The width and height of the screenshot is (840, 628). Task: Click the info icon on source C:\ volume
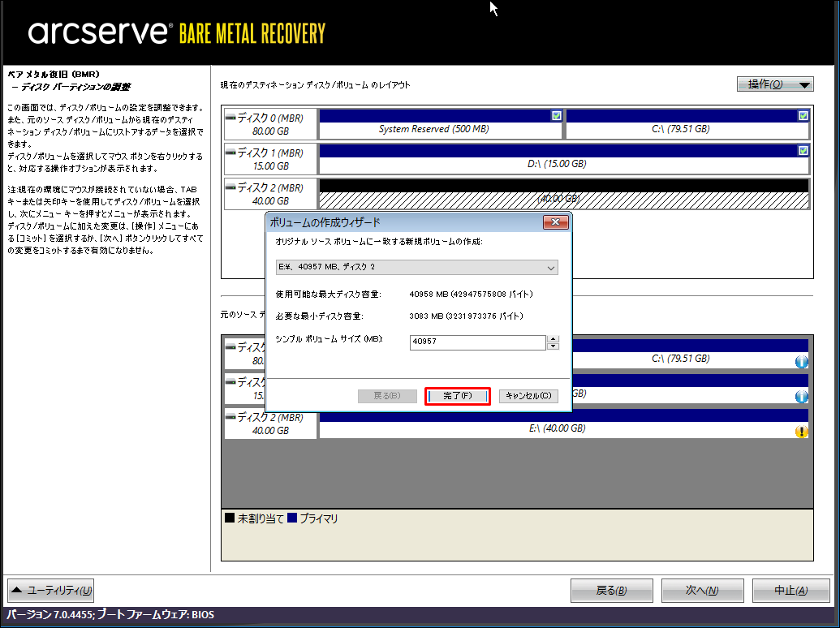pyautogui.click(x=801, y=361)
